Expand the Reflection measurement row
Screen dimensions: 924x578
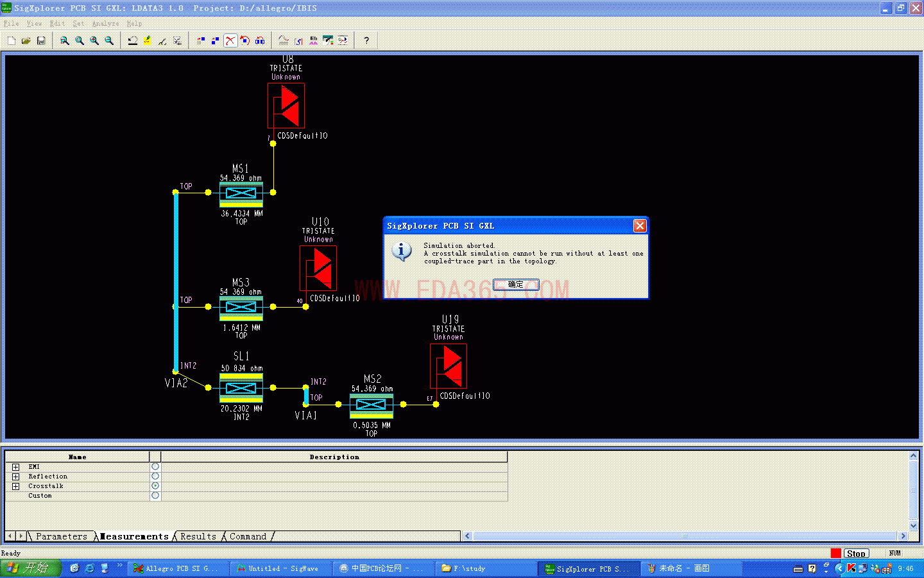point(15,477)
